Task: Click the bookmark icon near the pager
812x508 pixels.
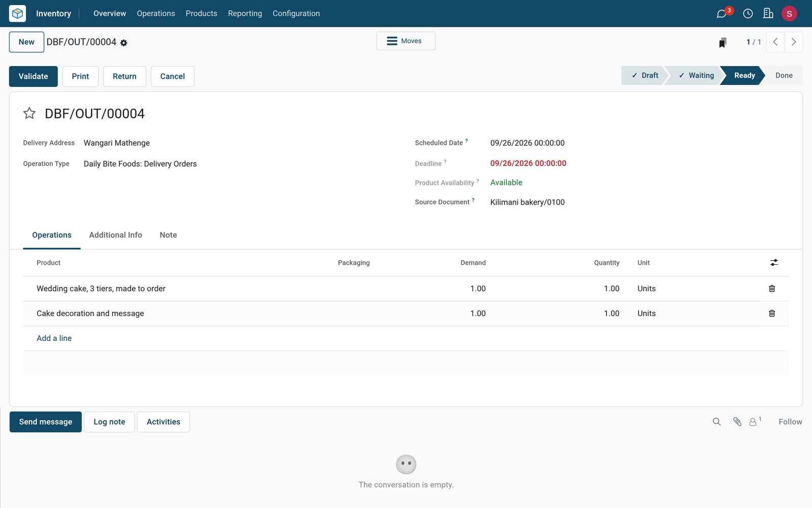Action: (723, 42)
